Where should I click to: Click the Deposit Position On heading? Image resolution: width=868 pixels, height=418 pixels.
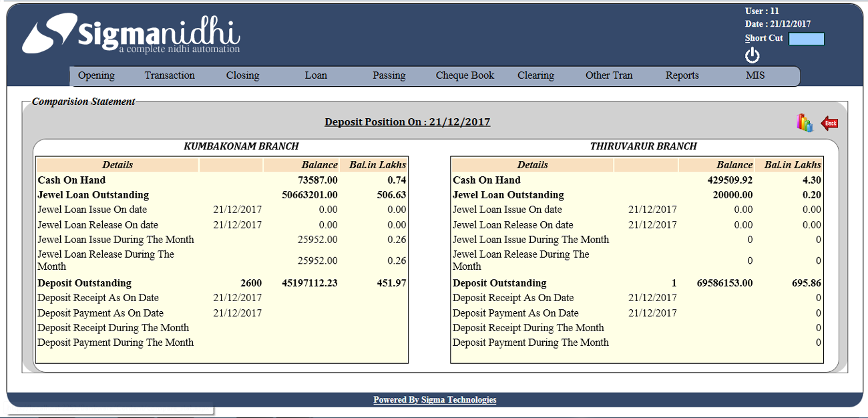(x=407, y=122)
